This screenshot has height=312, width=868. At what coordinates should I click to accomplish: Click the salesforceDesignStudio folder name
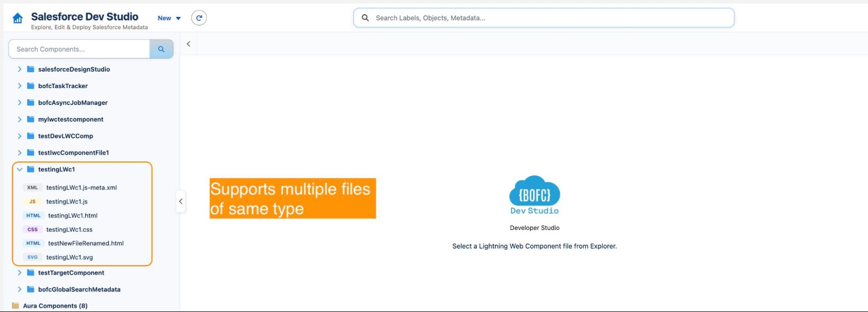tap(74, 69)
